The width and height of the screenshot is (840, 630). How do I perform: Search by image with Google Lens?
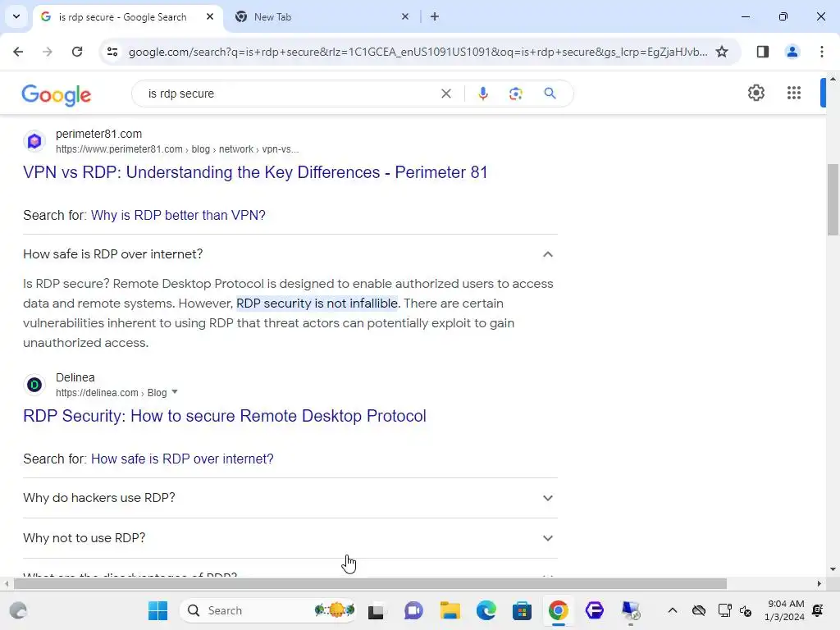pos(515,94)
